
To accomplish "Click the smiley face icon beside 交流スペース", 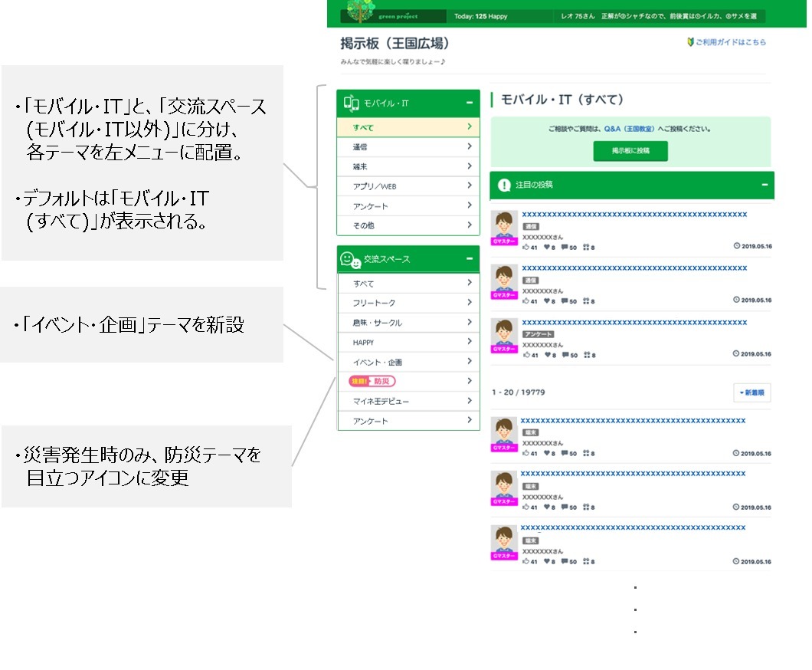I will 349,260.
